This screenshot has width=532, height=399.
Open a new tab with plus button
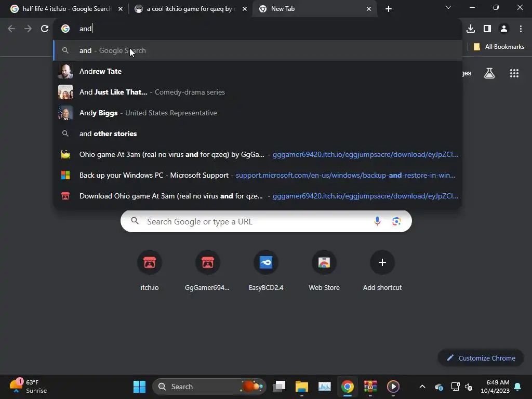pyautogui.click(x=389, y=9)
